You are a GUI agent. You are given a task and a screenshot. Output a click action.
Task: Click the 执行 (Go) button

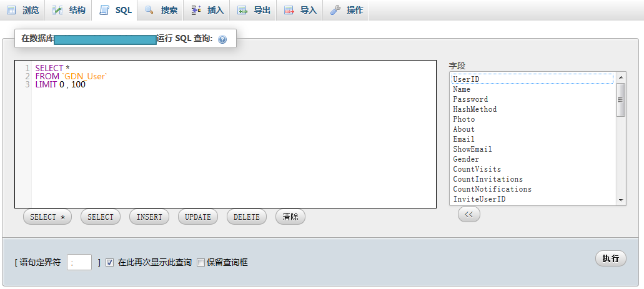click(x=611, y=258)
